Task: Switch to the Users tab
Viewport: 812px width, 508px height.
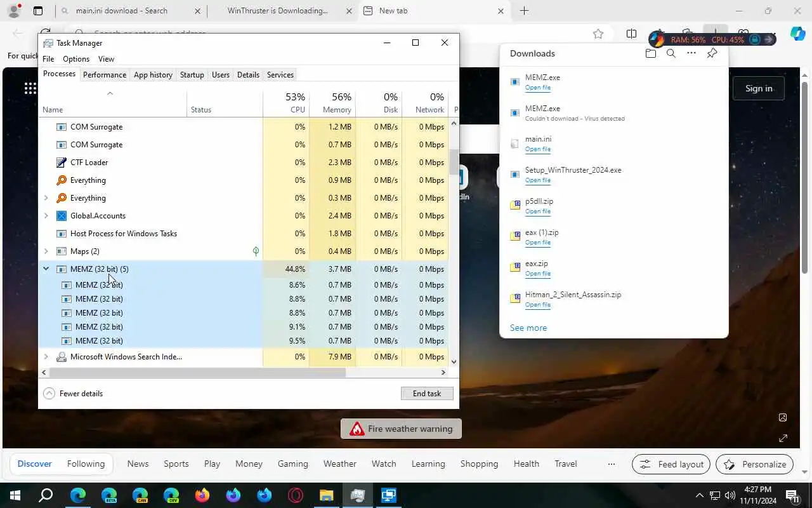Action: 221,75
